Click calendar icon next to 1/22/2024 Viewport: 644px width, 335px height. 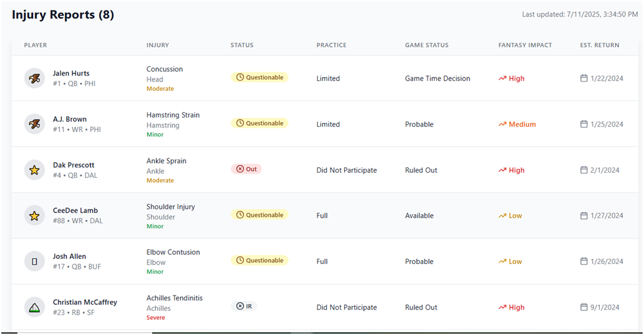(583, 78)
